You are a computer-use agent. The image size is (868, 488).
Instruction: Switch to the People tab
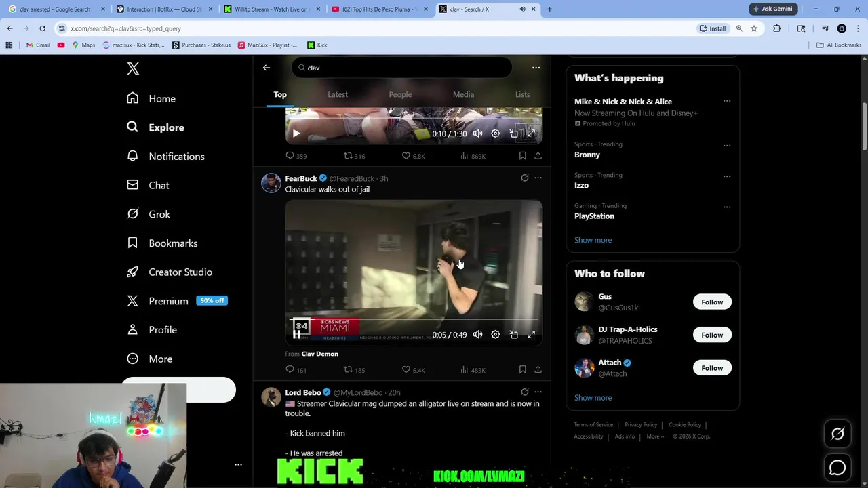400,94
